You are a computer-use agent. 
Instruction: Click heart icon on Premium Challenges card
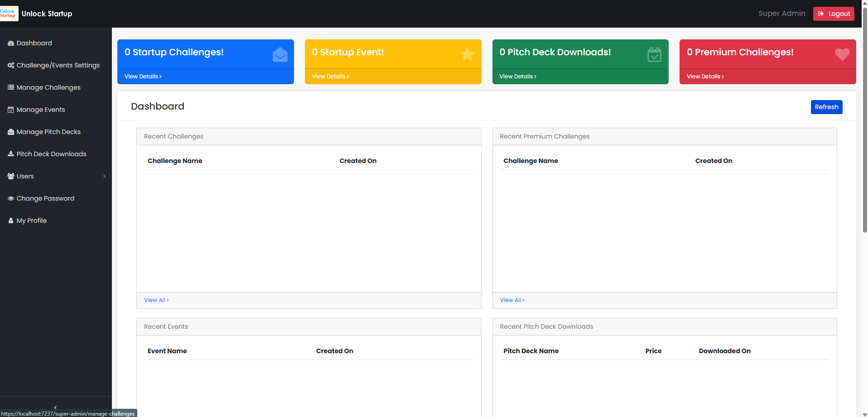click(x=842, y=55)
